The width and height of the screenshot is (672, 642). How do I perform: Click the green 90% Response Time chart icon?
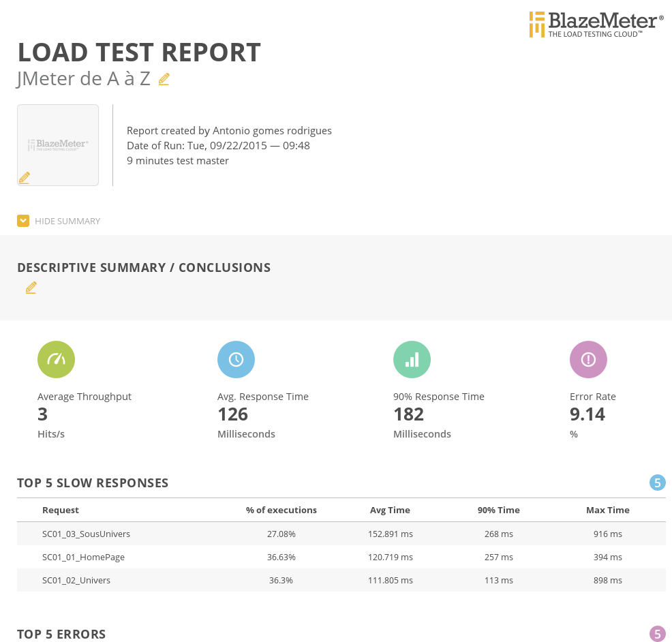click(412, 359)
